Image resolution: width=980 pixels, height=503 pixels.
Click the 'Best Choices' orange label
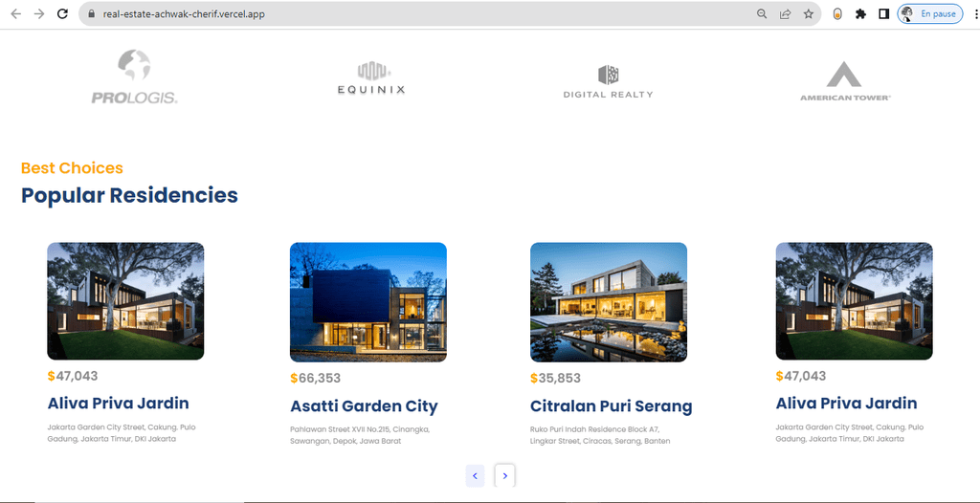[x=72, y=168]
